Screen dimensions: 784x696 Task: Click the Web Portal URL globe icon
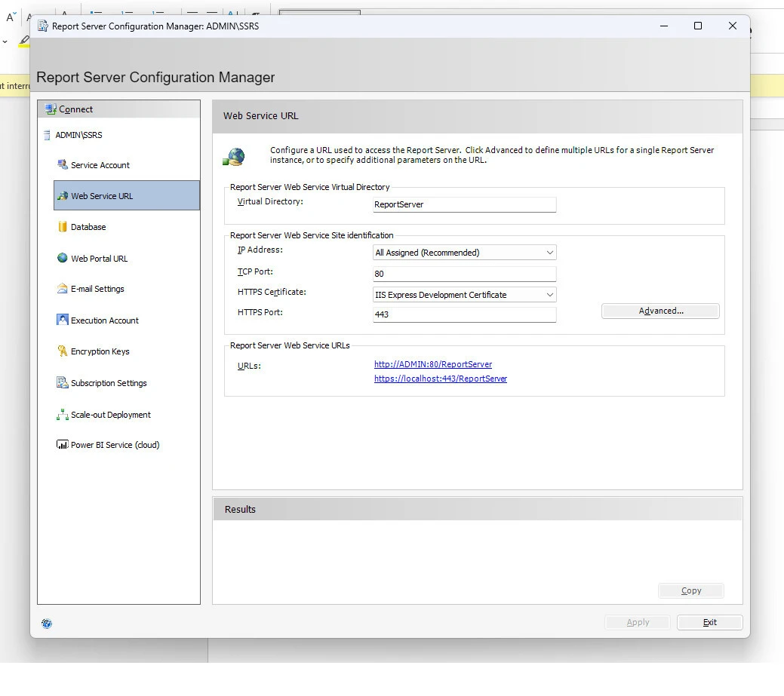tap(63, 258)
